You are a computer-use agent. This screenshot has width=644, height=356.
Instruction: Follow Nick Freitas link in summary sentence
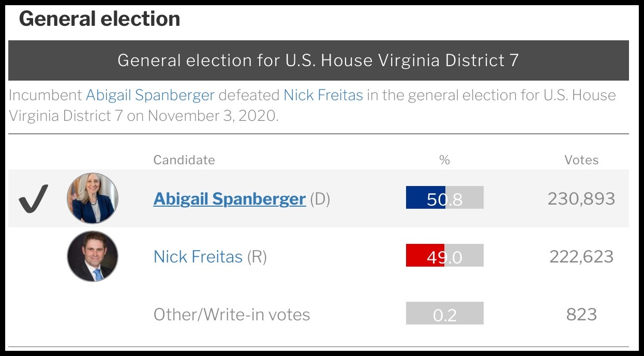323,96
